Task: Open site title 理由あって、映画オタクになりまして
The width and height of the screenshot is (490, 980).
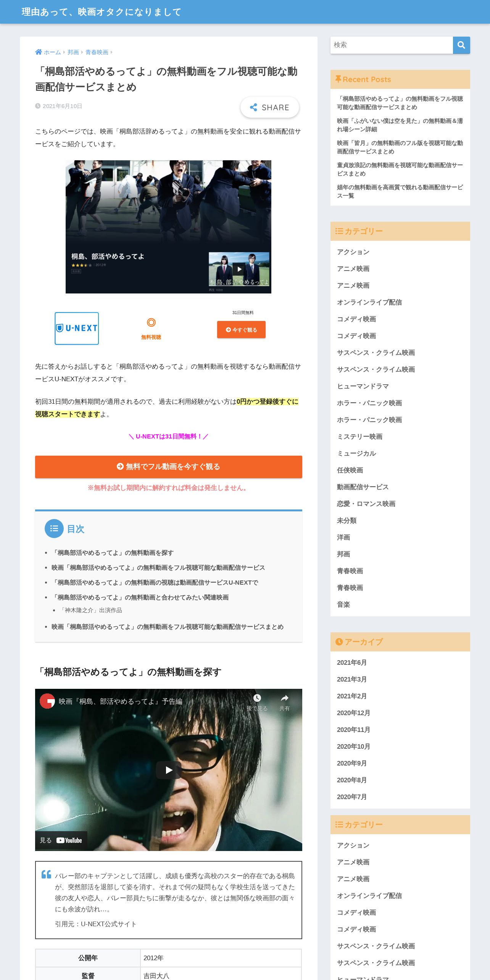Action: tap(101, 12)
